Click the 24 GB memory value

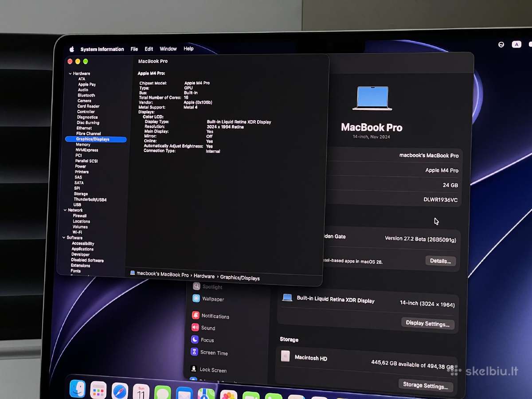tap(450, 185)
